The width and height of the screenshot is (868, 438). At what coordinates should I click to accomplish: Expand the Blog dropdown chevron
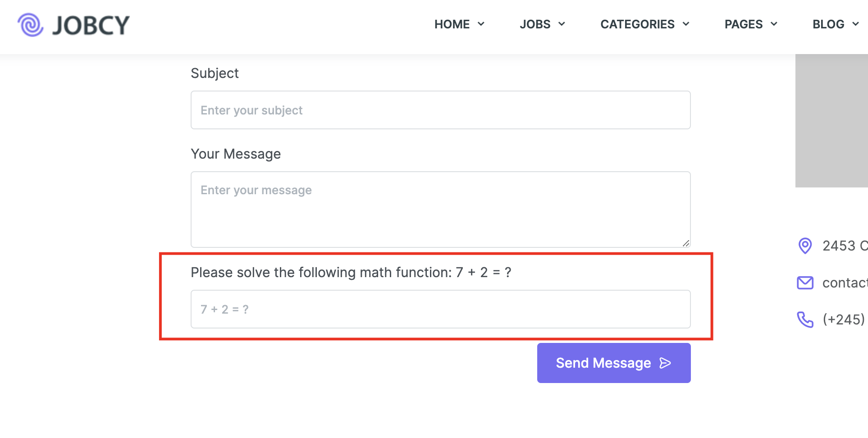855,24
